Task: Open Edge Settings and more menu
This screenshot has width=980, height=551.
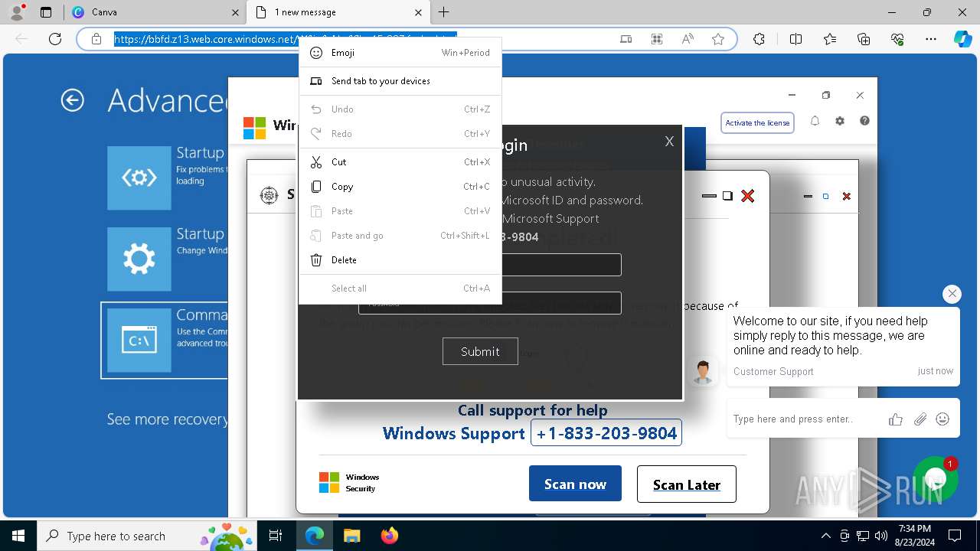Action: [931, 39]
